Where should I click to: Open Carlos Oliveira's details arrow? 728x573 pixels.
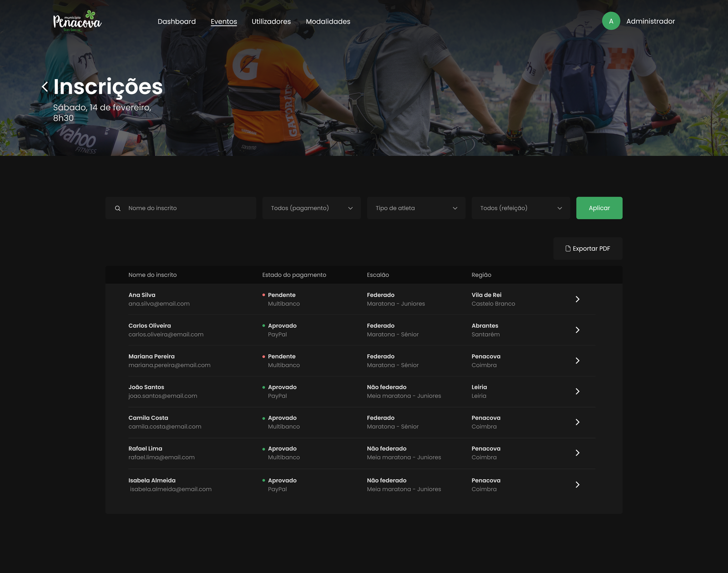click(x=577, y=330)
